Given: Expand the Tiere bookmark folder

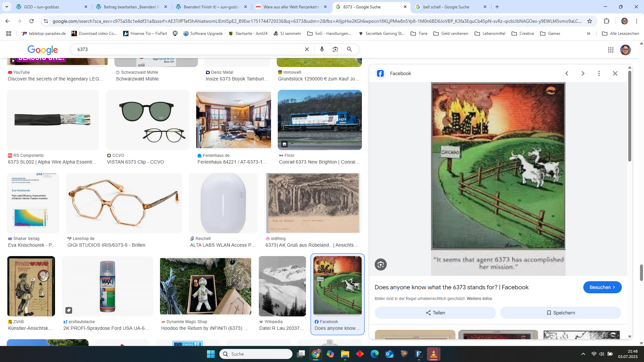Looking at the screenshot, I should (419, 34).
